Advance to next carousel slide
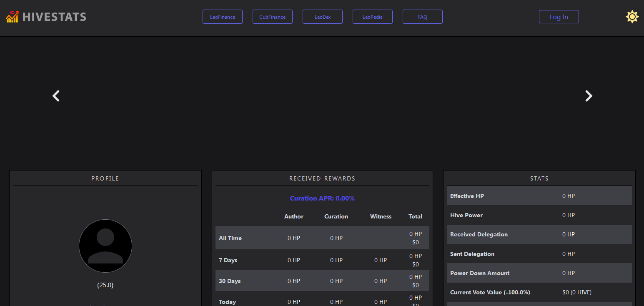Image resolution: width=644 pixels, height=306 pixels. [x=589, y=96]
